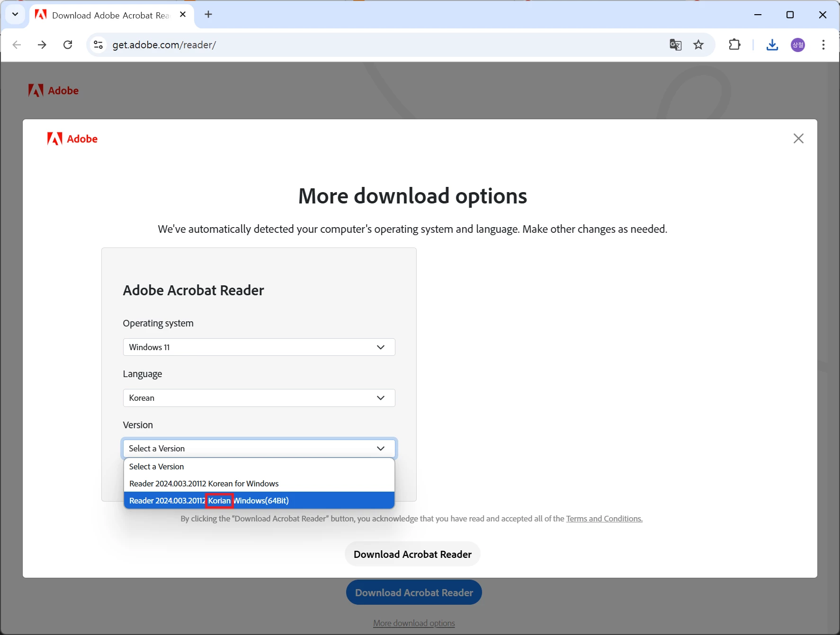Show browser downloads

(772, 45)
